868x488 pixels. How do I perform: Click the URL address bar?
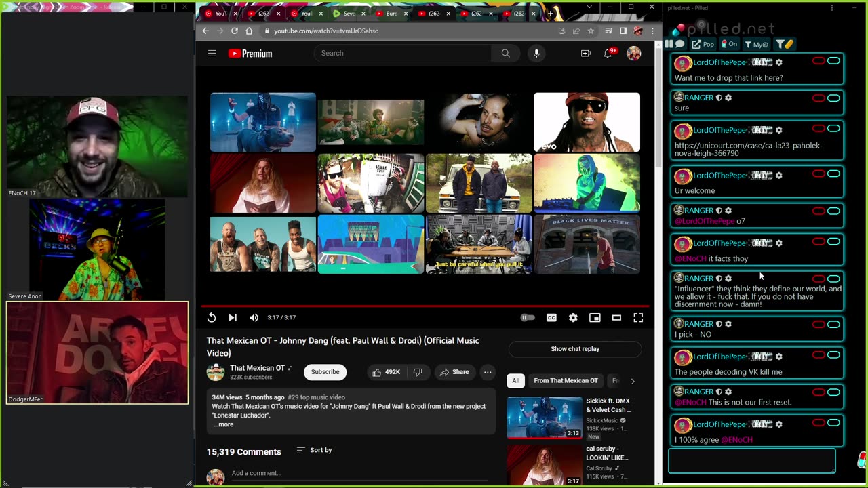point(407,30)
